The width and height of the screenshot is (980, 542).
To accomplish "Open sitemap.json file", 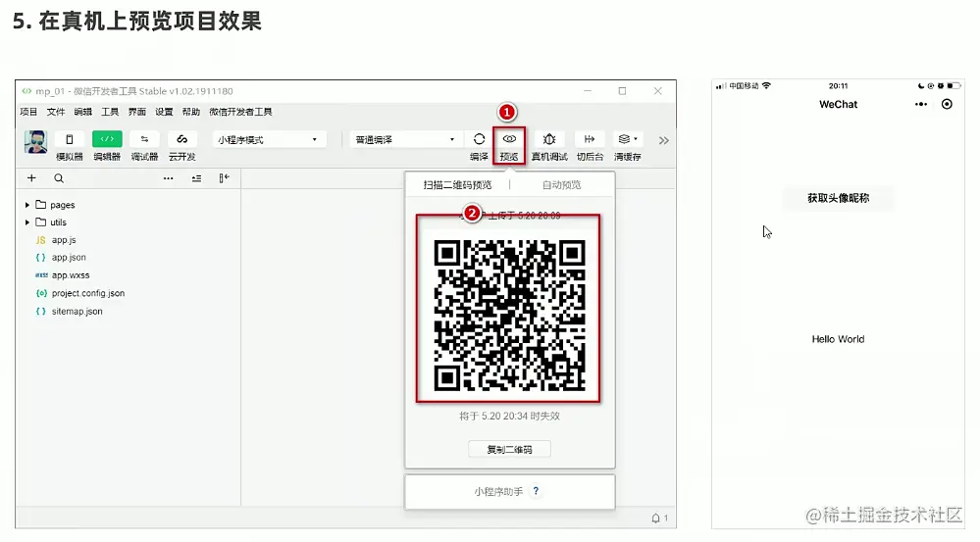I will pos(77,311).
